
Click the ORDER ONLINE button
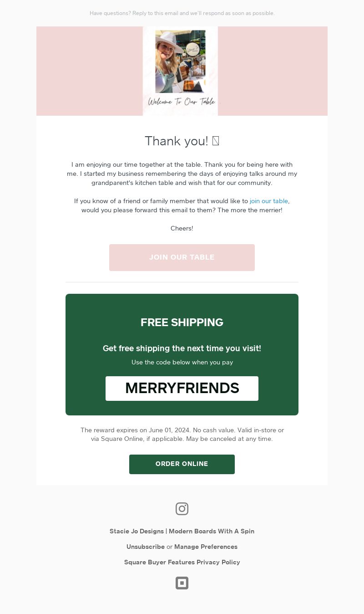[182, 464]
